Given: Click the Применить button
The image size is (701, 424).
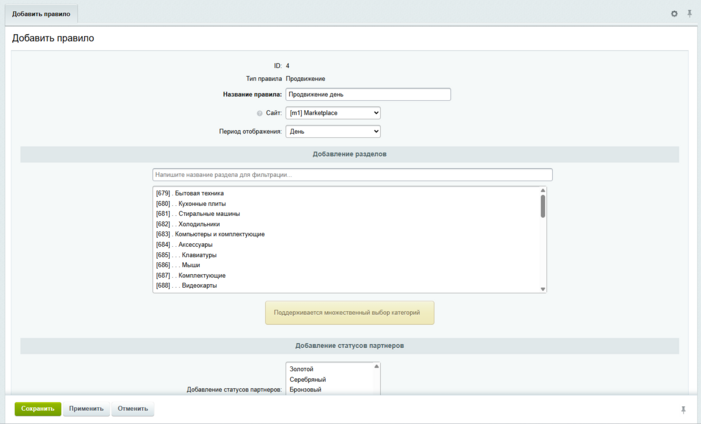Looking at the screenshot, I should [x=87, y=409].
